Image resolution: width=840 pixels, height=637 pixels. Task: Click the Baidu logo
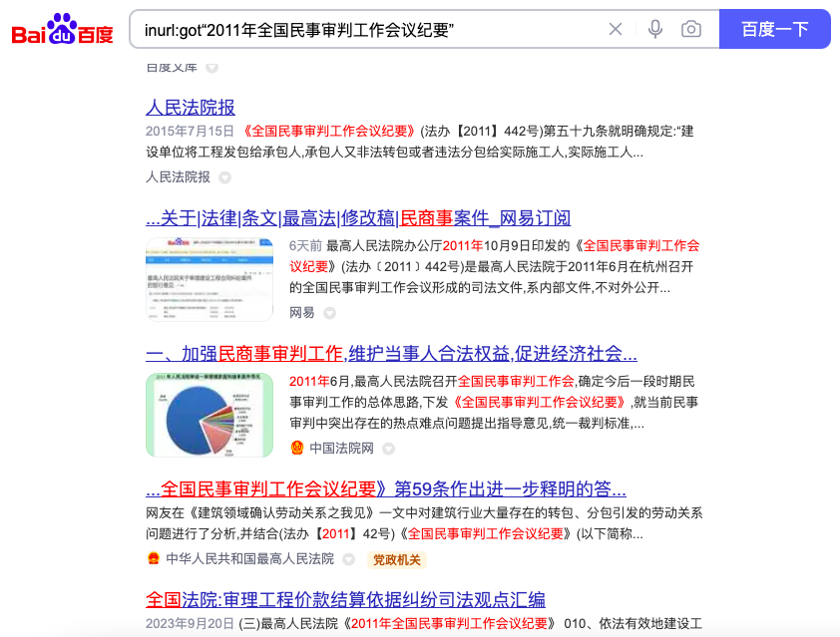(60, 28)
